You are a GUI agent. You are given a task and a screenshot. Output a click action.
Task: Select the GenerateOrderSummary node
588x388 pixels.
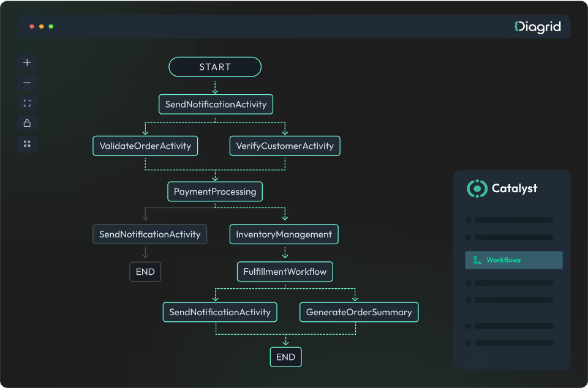tap(359, 312)
